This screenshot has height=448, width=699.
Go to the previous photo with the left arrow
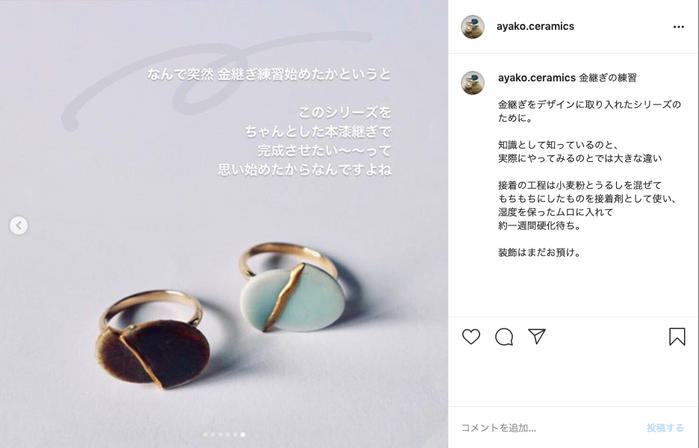click(19, 225)
